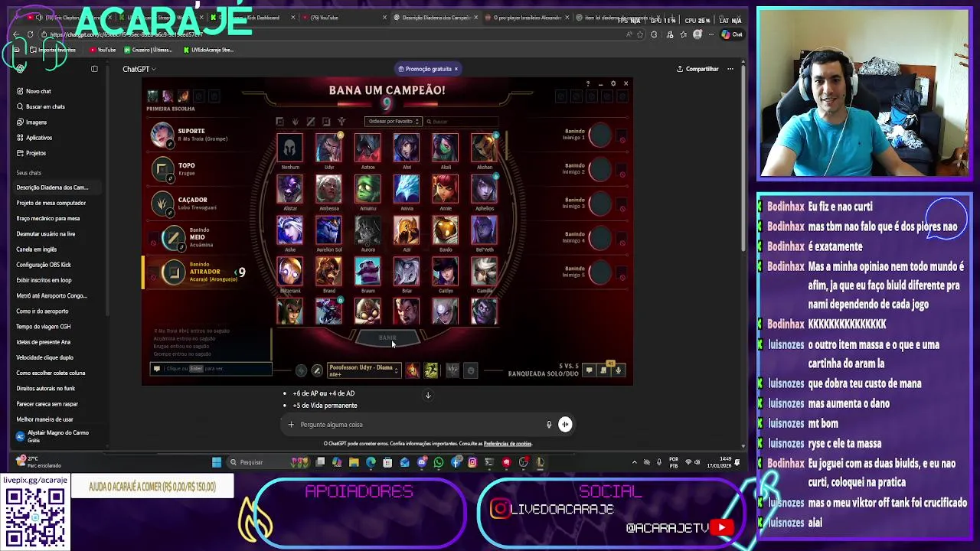
Task: Select Akali champion icon
Action: pyautogui.click(x=446, y=148)
